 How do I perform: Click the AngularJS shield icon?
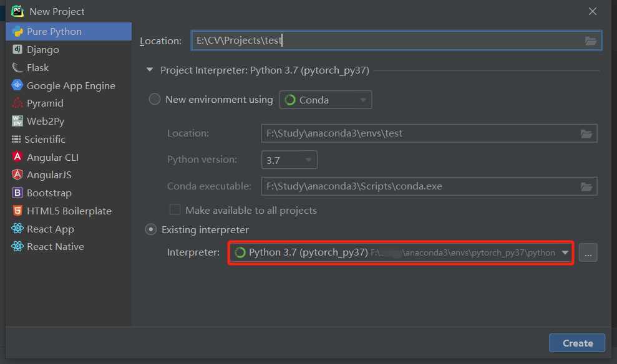tap(17, 175)
